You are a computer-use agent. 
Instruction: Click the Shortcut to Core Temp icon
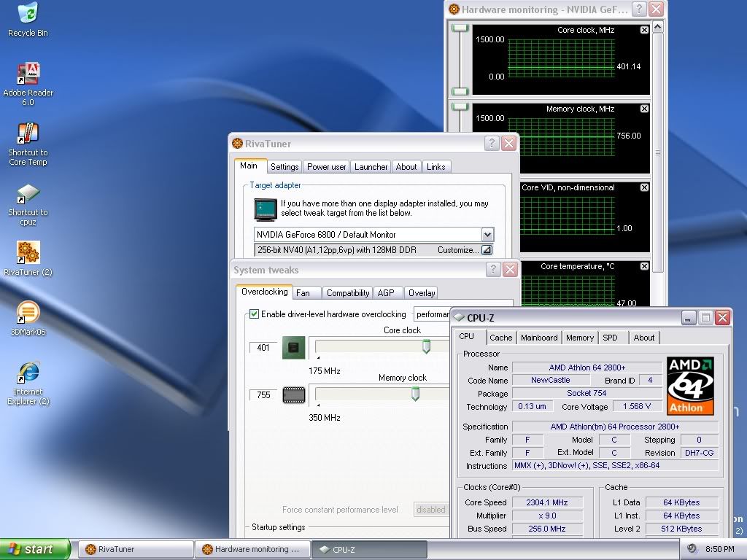[x=28, y=135]
